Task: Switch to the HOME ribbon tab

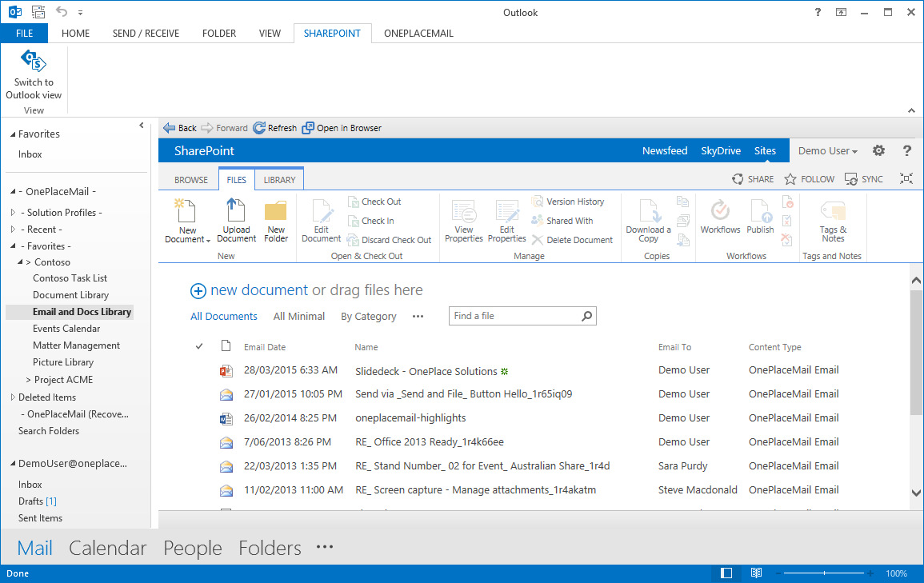Action: pyautogui.click(x=76, y=33)
